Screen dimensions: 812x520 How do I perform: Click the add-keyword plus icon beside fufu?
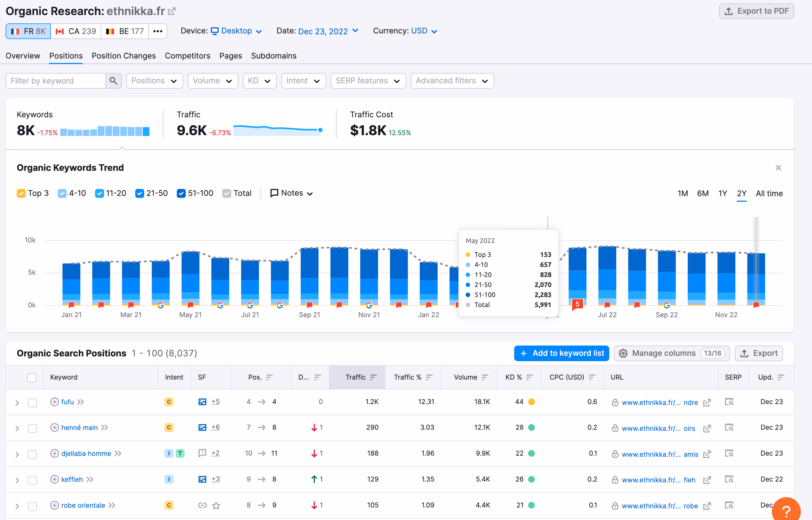pyautogui.click(x=54, y=402)
